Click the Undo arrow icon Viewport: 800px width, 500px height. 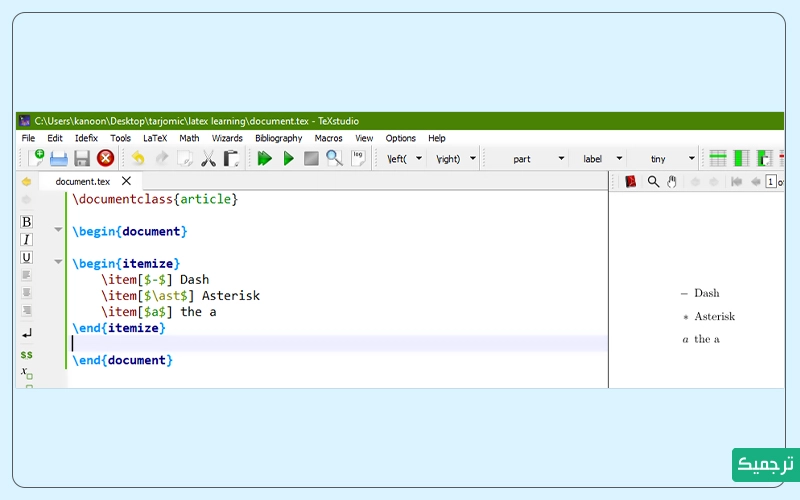tap(138, 158)
